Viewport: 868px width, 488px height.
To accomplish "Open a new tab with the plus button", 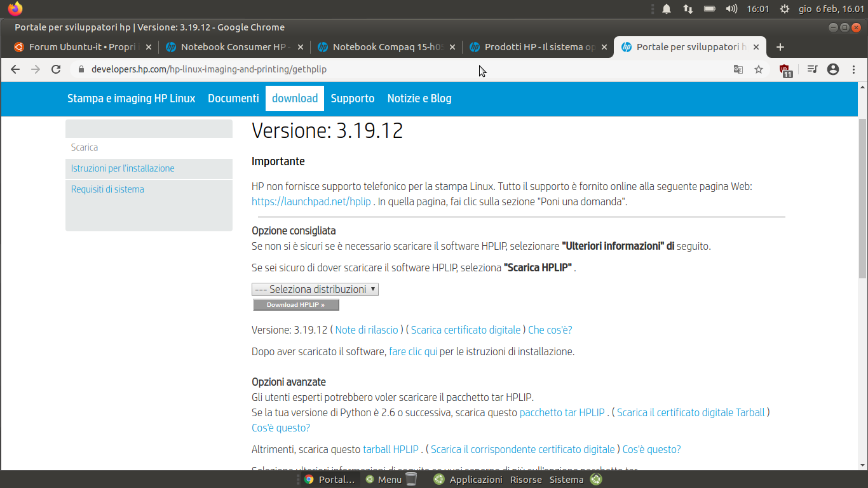I will coord(780,47).
